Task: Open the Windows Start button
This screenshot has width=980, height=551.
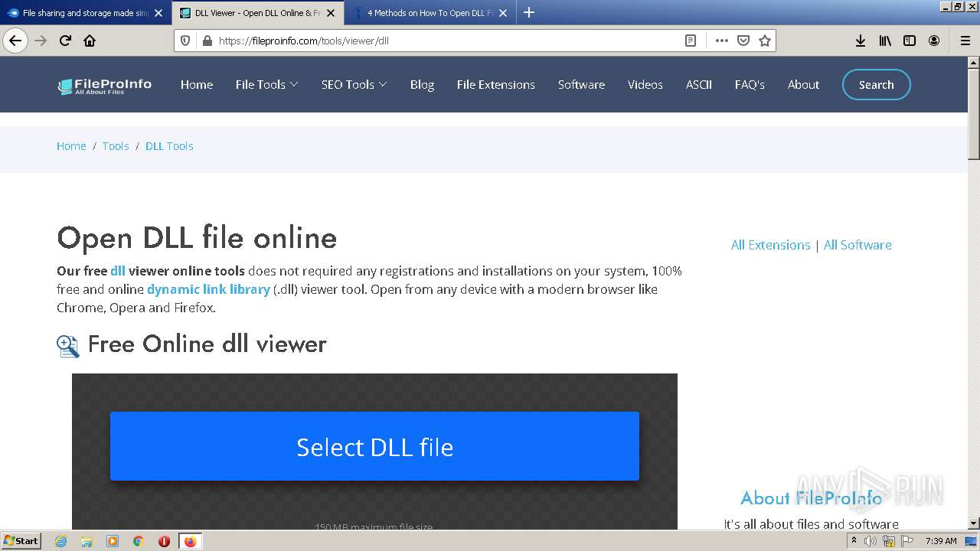Action: pyautogui.click(x=21, y=541)
